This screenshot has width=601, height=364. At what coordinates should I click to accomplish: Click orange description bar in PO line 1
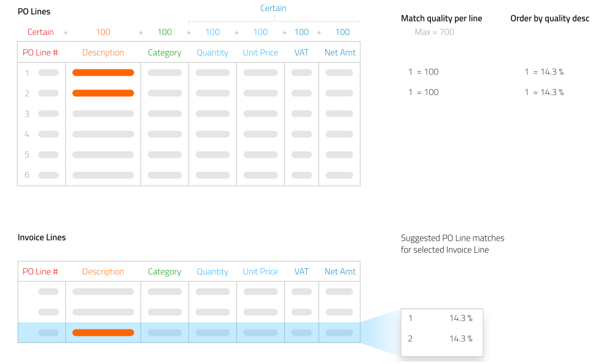103,72
